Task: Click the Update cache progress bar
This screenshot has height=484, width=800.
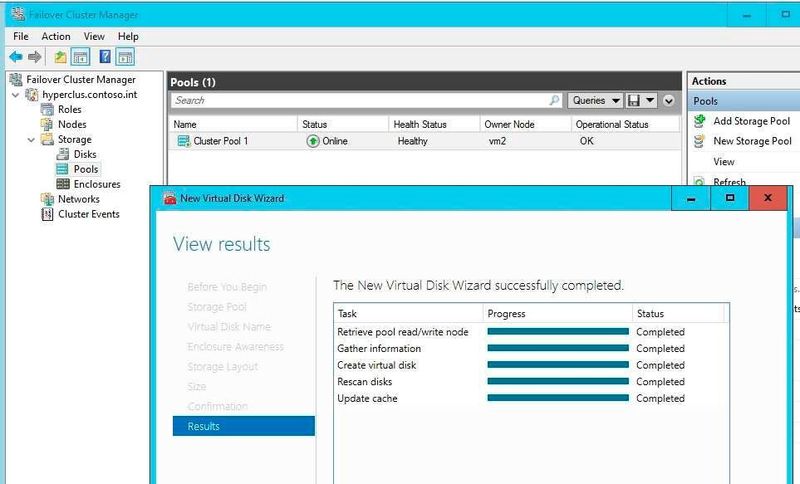Action: [558, 398]
